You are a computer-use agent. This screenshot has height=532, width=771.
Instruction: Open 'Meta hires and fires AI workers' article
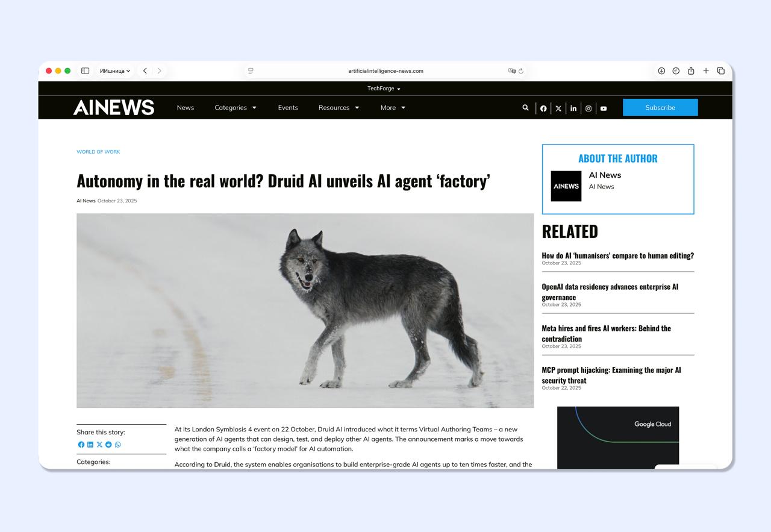pyautogui.click(x=607, y=333)
